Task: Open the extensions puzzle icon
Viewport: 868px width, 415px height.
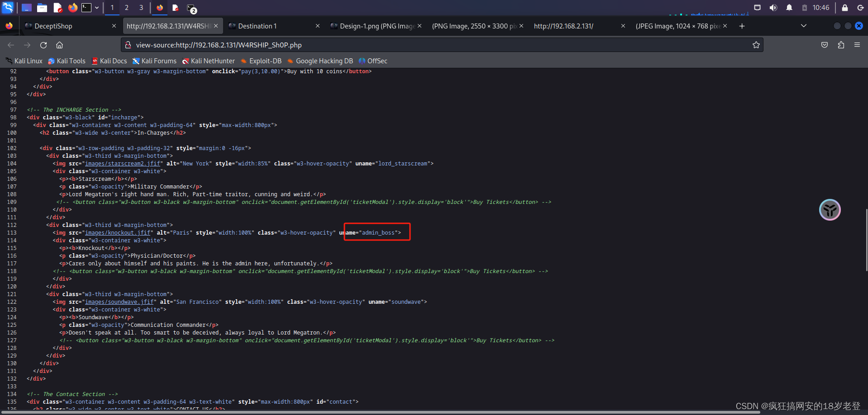Action: point(841,45)
